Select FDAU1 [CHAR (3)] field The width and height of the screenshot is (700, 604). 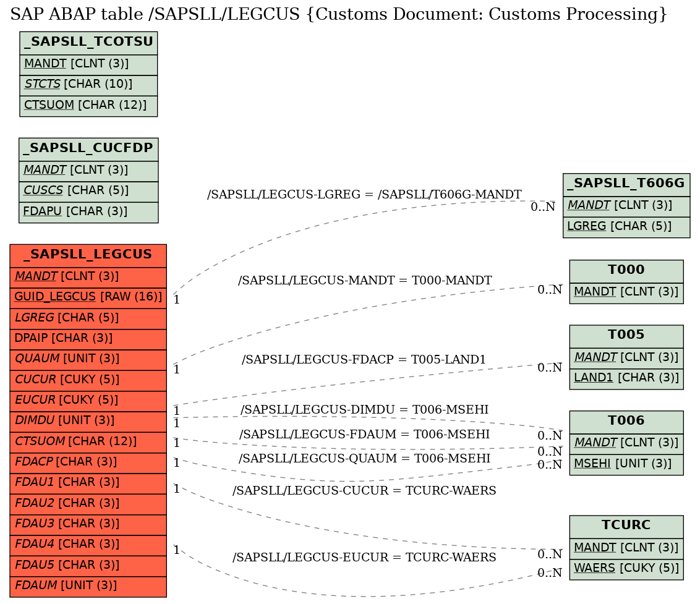pos(88,483)
